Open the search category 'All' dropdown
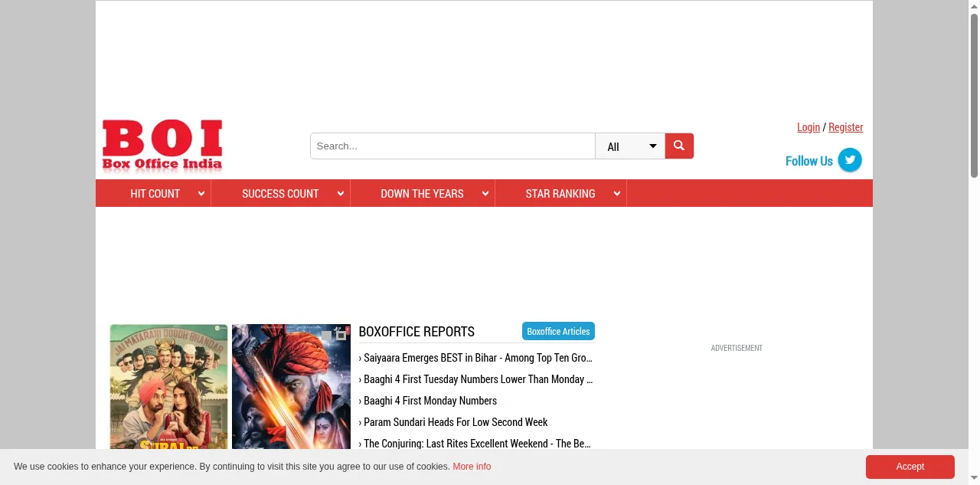The width and height of the screenshot is (980, 485). pyautogui.click(x=630, y=146)
